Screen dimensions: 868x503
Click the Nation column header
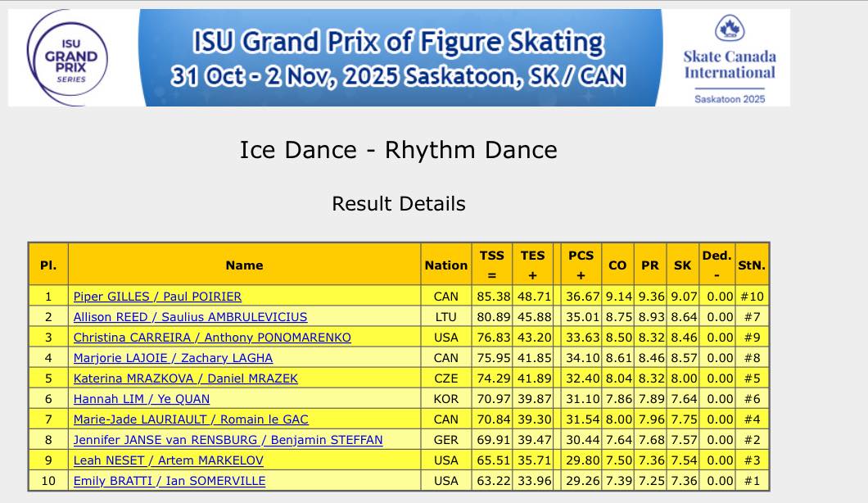pos(446,265)
